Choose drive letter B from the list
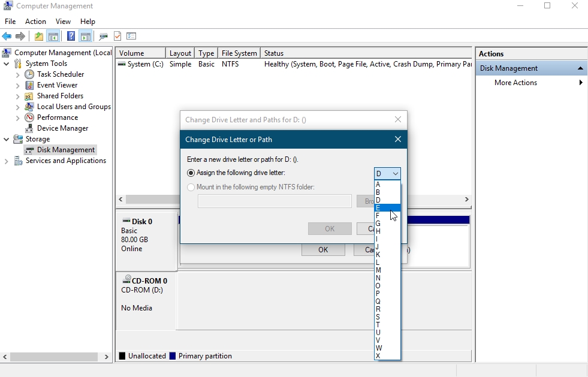This screenshot has height=377, width=588. (387, 192)
